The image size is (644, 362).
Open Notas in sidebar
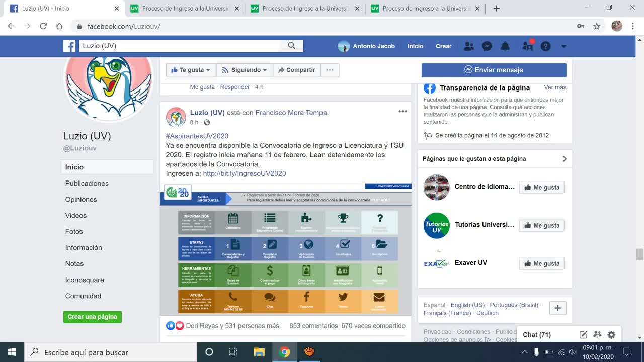(74, 263)
